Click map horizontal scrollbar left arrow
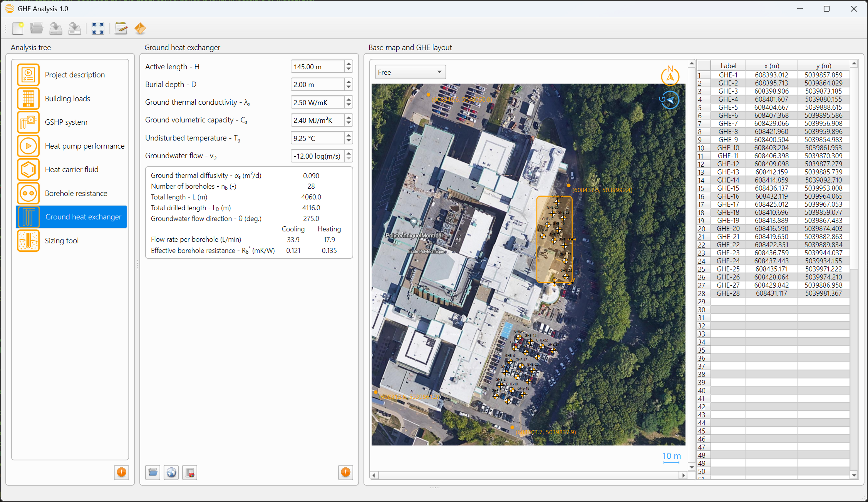The height and width of the screenshot is (502, 868). click(374, 475)
